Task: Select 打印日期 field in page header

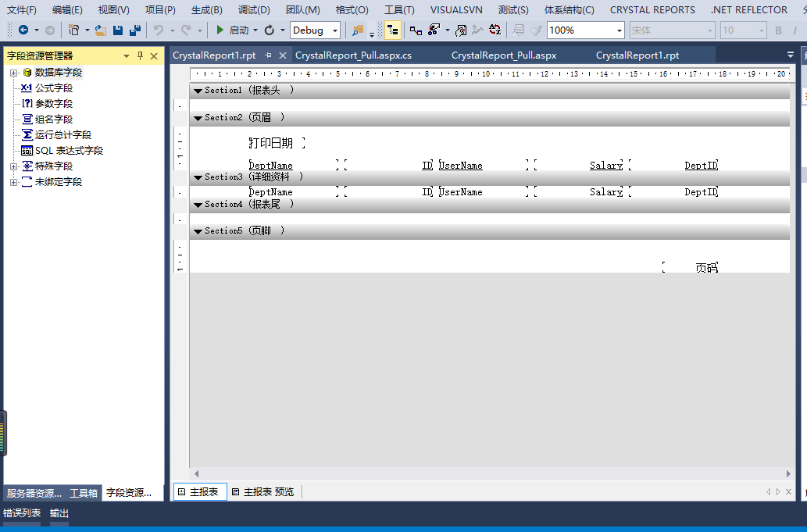Action: [x=277, y=143]
